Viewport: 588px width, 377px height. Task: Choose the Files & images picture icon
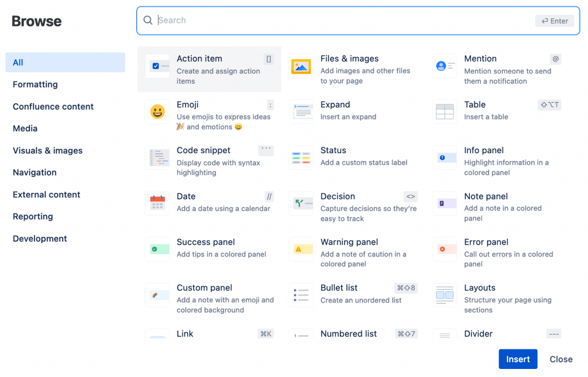[x=301, y=67]
